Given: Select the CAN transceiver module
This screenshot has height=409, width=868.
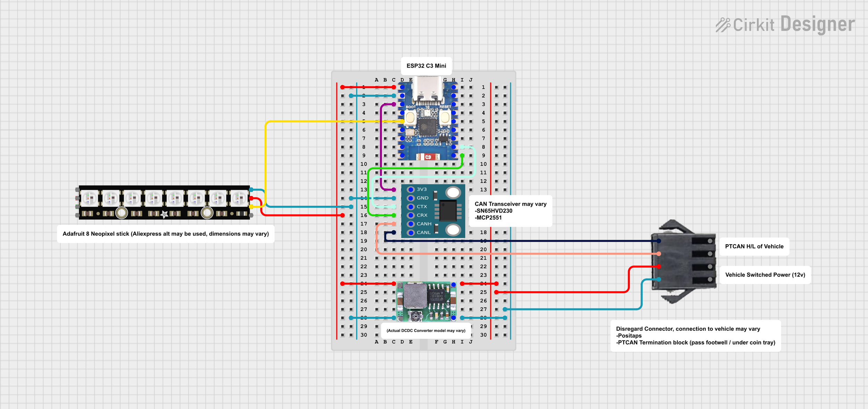Looking at the screenshot, I should (433, 211).
